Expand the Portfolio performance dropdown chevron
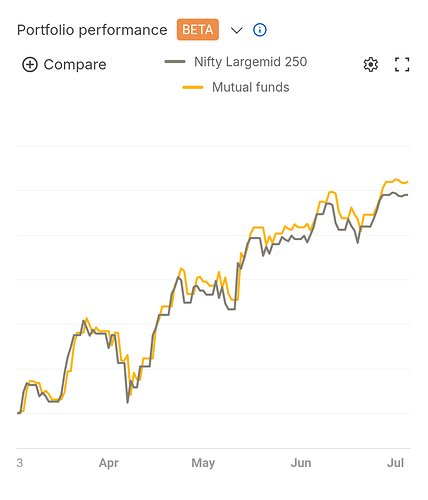This screenshot has height=500, width=428. tap(237, 31)
